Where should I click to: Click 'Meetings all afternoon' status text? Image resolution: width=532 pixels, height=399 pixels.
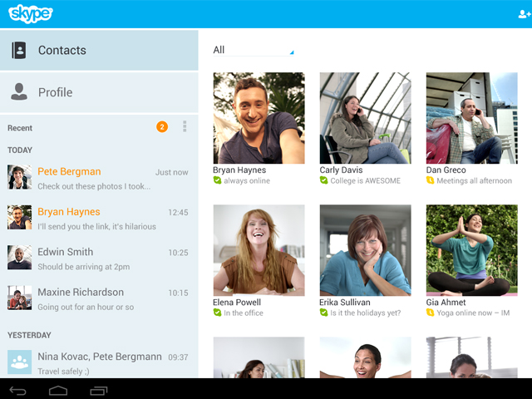point(475,181)
